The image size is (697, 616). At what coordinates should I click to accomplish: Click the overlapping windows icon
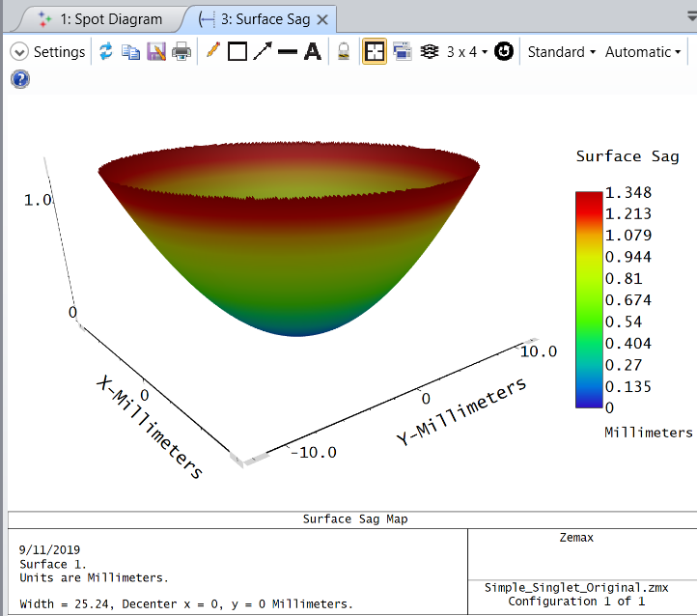point(403,51)
